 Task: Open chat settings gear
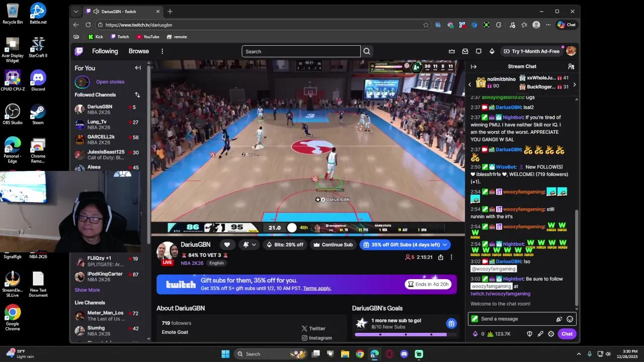pyautogui.click(x=551, y=334)
